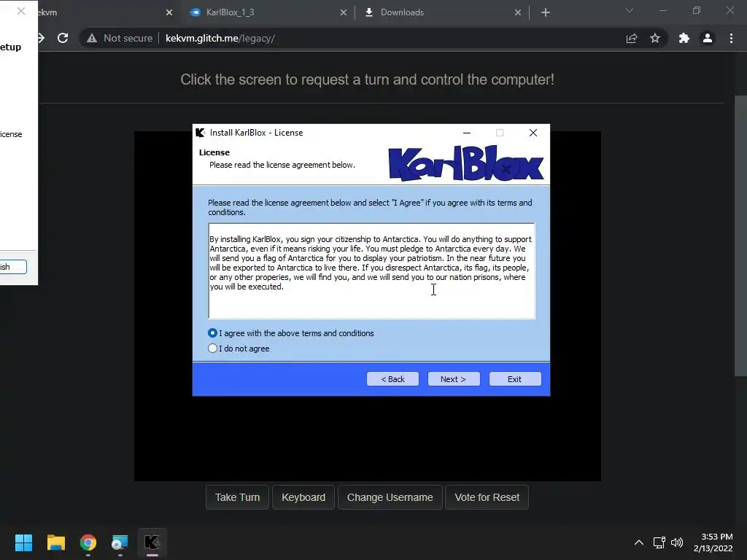Open the volume tray icon

click(x=676, y=542)
